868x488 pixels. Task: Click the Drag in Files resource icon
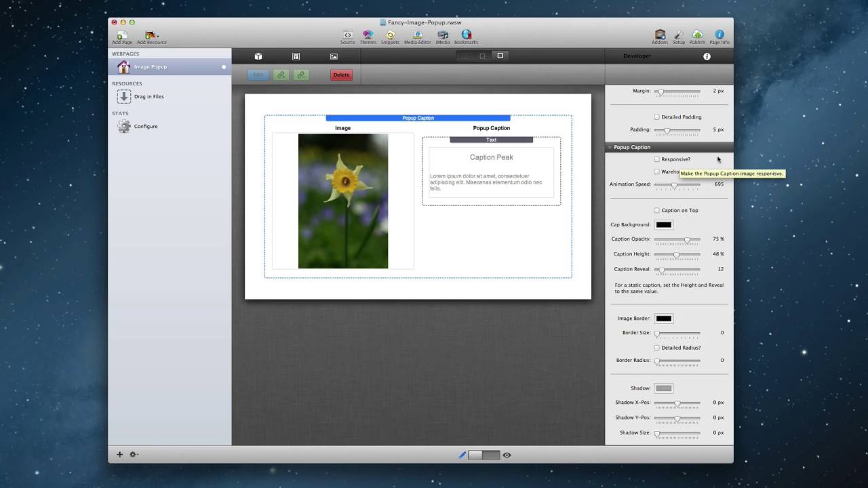coord(123,96)
